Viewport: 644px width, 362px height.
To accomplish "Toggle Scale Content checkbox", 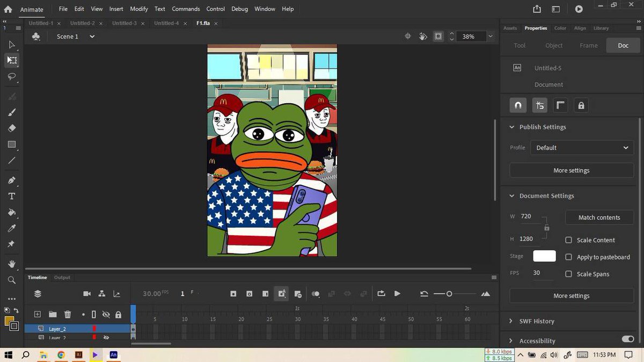I will (569, 240).
